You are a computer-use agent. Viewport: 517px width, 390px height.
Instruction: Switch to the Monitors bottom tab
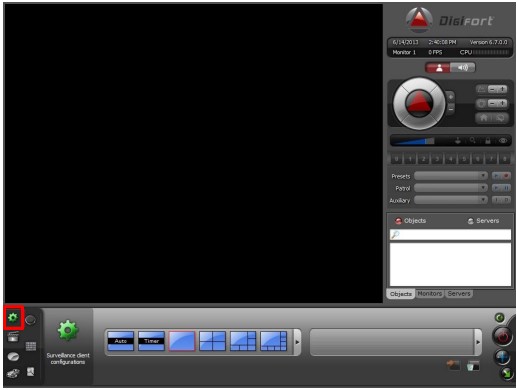tap(430, 294)
